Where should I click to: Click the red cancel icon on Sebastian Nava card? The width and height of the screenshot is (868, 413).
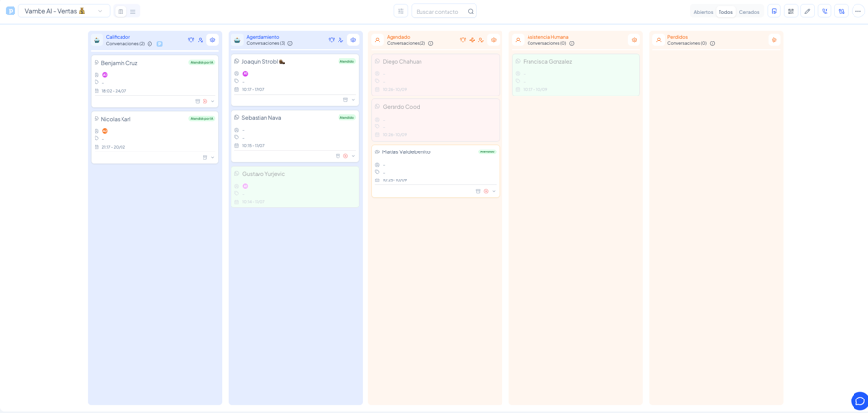tap(345, 156)
